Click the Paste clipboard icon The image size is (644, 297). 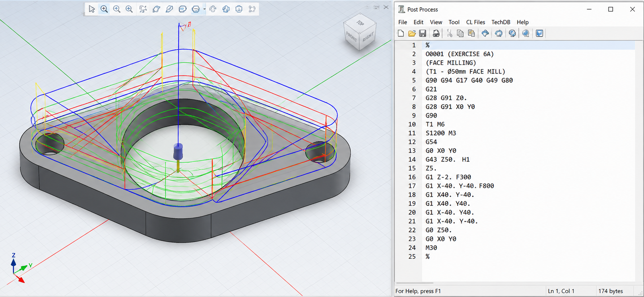pyautogui.click(x=471, y=33)
